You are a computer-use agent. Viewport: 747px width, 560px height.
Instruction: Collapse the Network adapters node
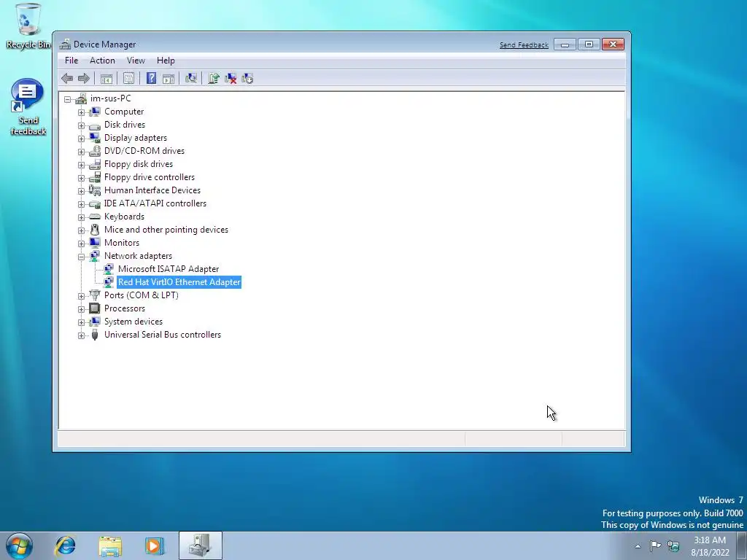coord(81,257)
